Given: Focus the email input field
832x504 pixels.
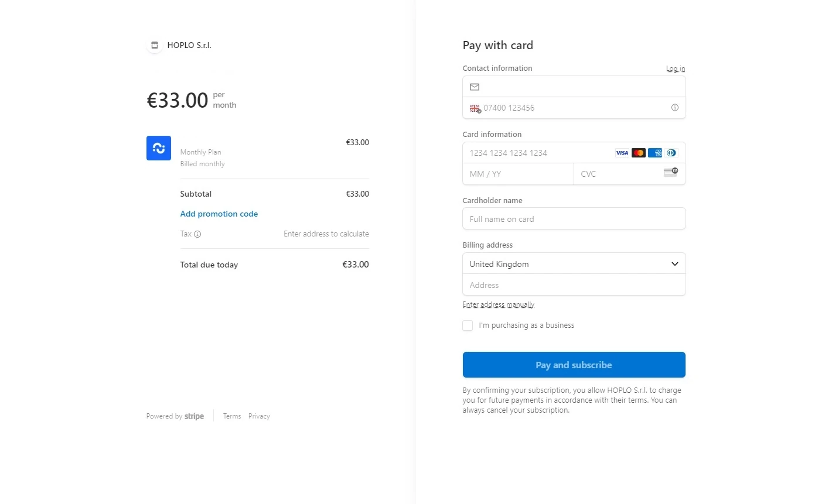Looking at the screenshot, I should (580, 87).
